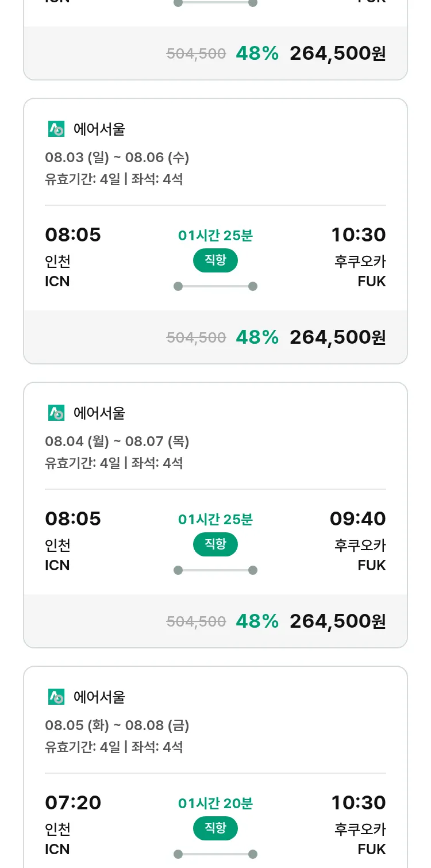Tap the 07:20 departure time
431x868 pixels.
pos(73,802)
